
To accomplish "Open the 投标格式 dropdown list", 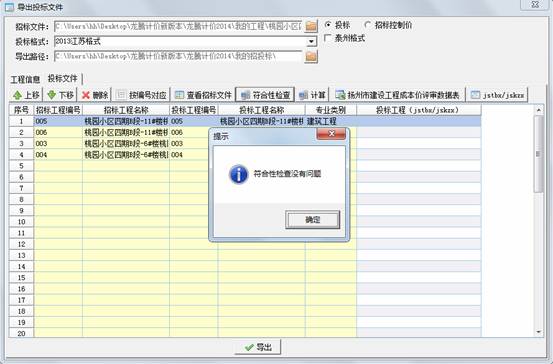I will tap(311, 42).
